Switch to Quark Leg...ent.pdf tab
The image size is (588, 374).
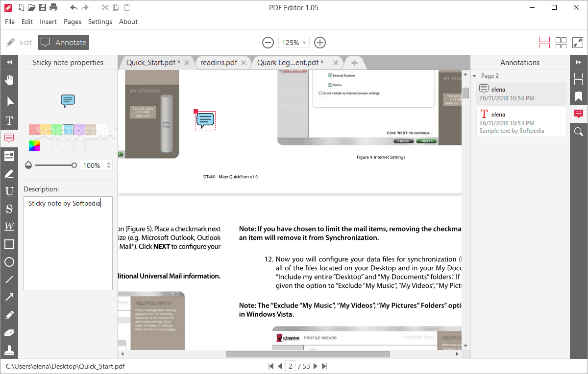291,63
